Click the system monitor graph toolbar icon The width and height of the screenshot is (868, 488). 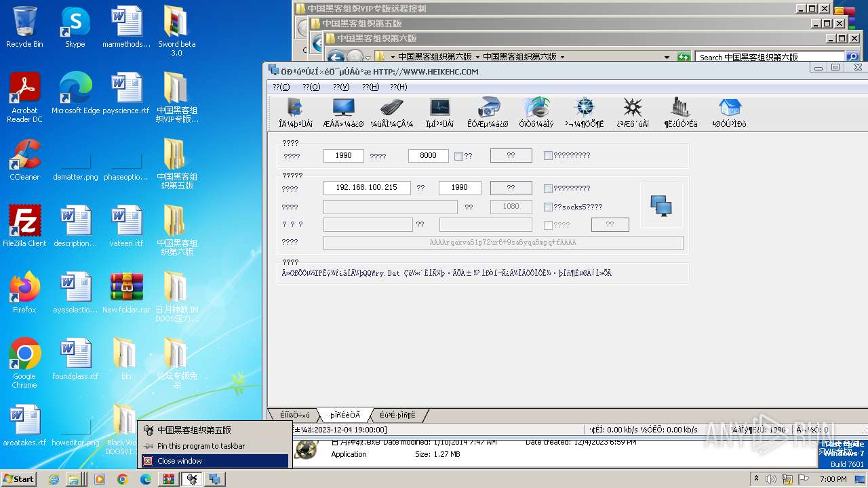click(439, 112)
